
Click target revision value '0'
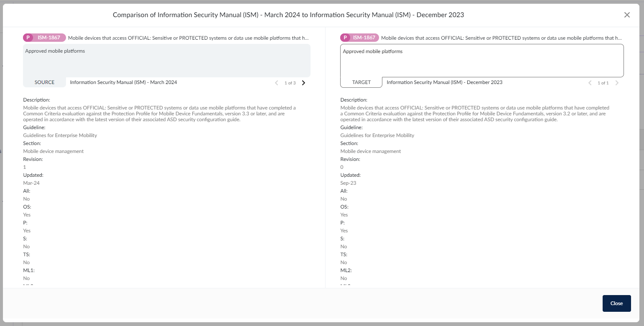[x=342, y=167]
